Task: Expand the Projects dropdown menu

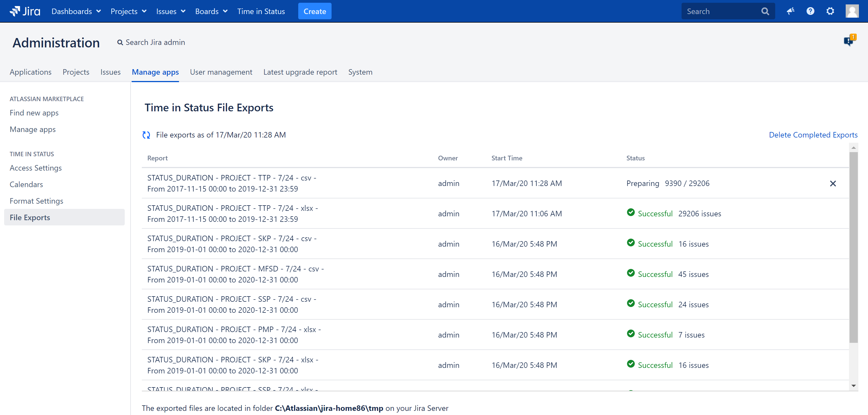Action: [x=128, y=12]
